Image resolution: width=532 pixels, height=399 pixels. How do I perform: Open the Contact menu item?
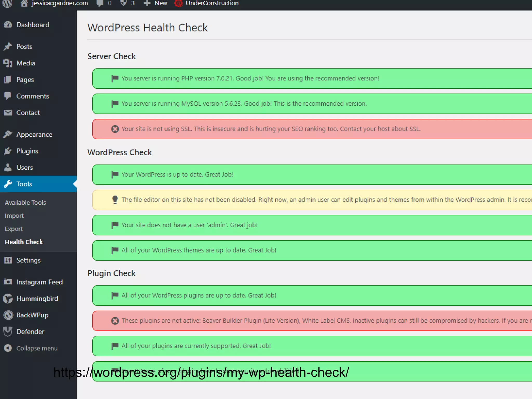click(28, 112)
